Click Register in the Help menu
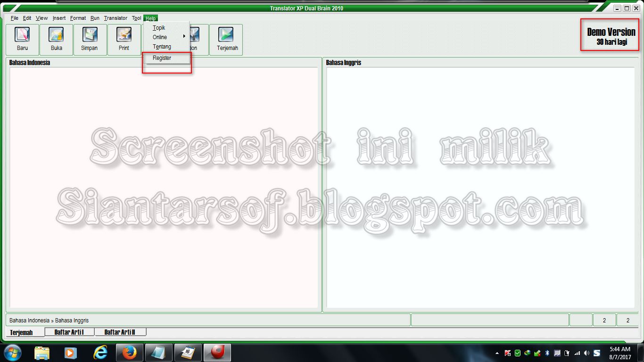 (x=166, y=58)
